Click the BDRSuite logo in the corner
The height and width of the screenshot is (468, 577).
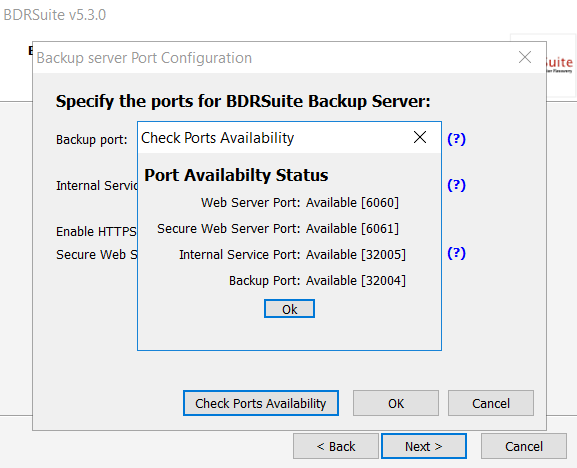pyautogui.click(x=559, y=65)
